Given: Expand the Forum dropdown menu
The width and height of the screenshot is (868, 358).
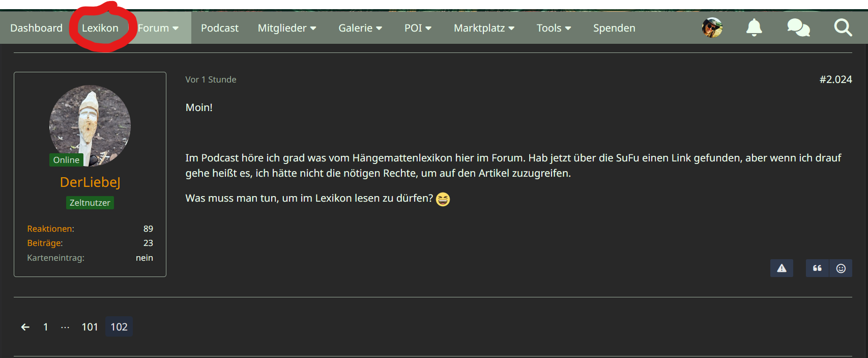Looking at the screenshot, I should (158, 28).
